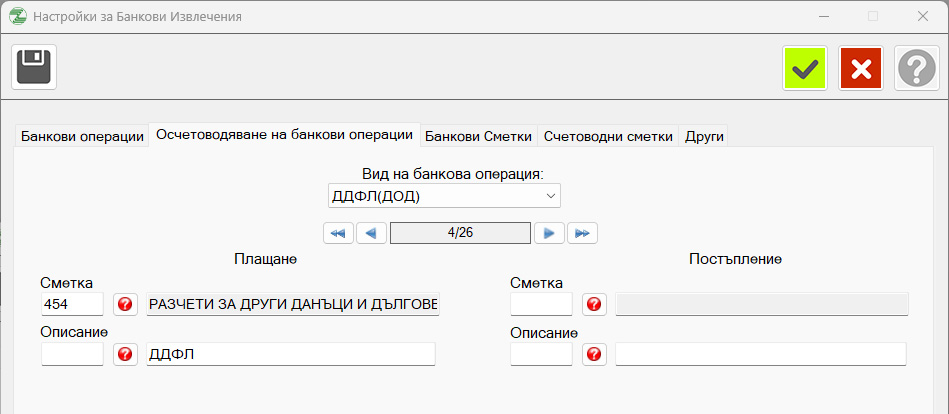Click the Постъпление heading text
This screenshot has width=949, height=414.
tap(736, 259)
